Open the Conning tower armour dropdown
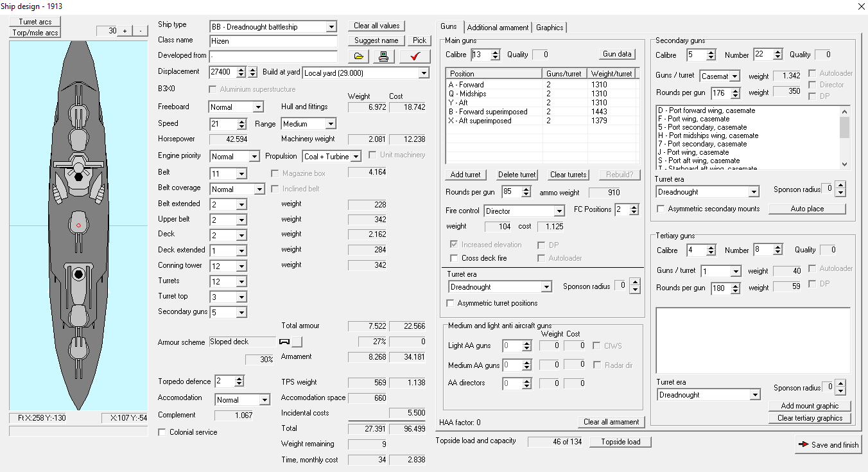 point(241,266)
